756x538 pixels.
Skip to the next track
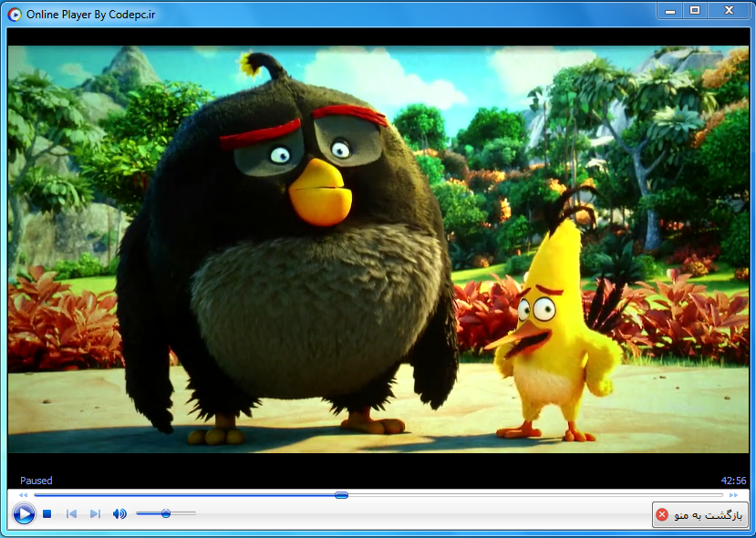[96, 514]
